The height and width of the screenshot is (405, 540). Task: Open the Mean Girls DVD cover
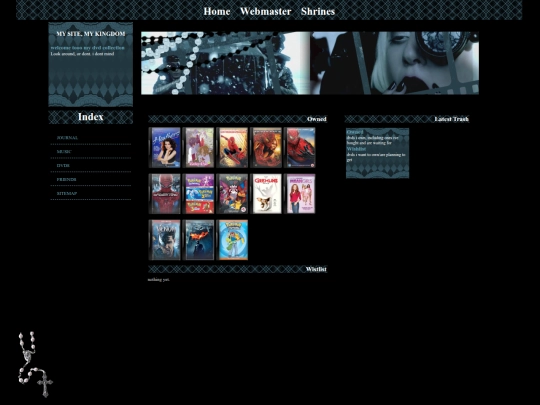coord(300,194)
